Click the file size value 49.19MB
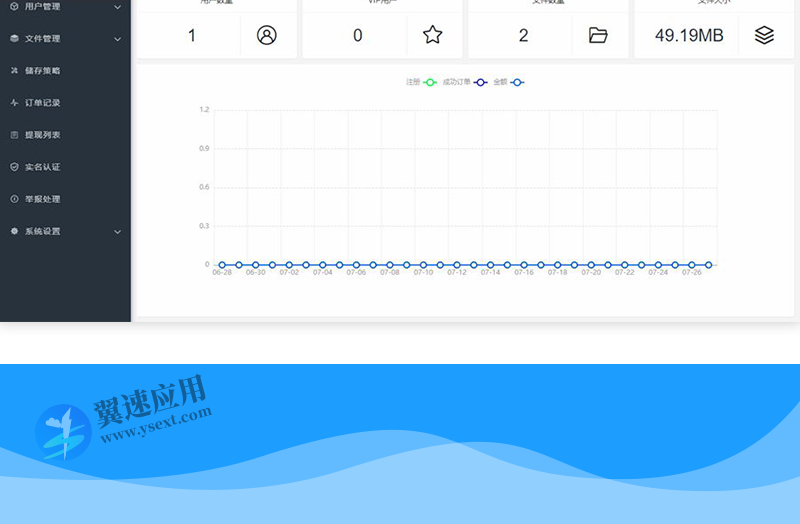Viewport: 800px width, 524px height. [x=689, y=35]
